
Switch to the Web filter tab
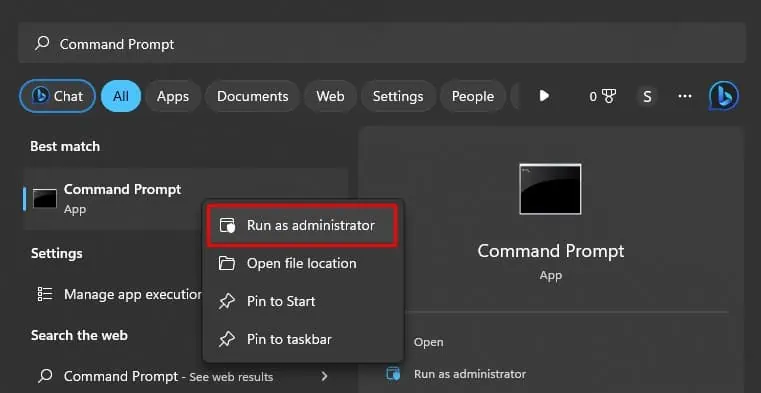pos(331,96)
